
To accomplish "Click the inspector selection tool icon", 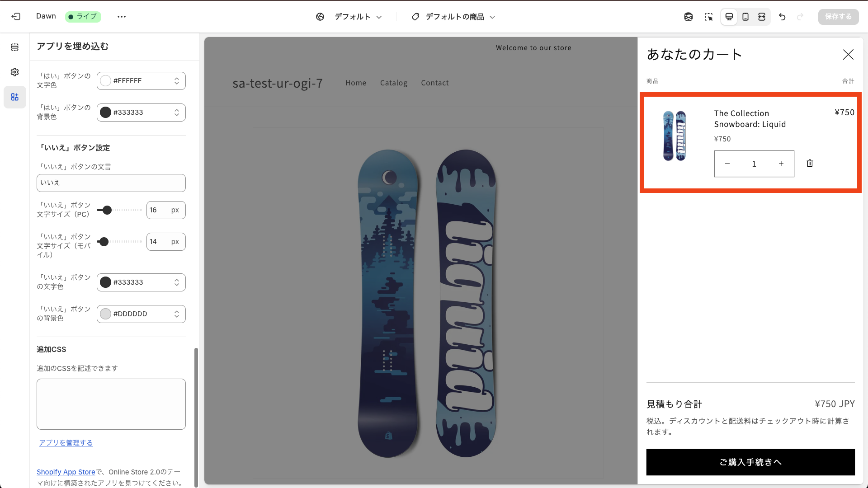I will (x=708, y=17).
